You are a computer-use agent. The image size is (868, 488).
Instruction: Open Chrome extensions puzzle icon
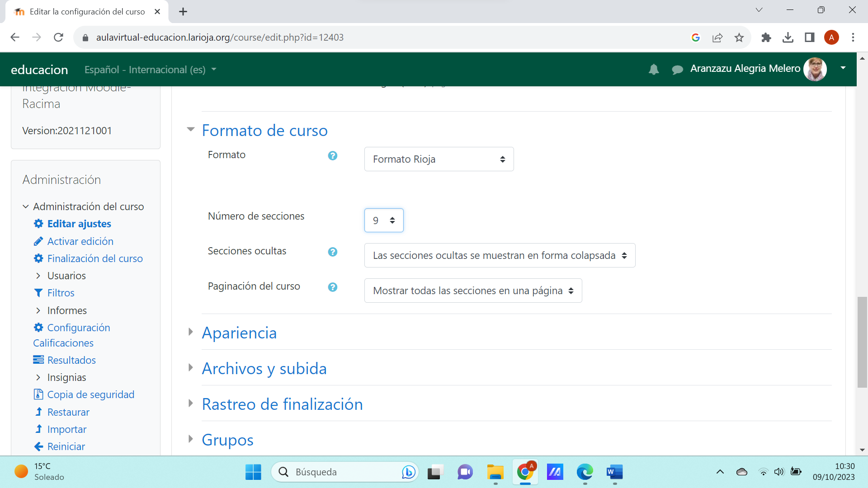pos(766,38)
